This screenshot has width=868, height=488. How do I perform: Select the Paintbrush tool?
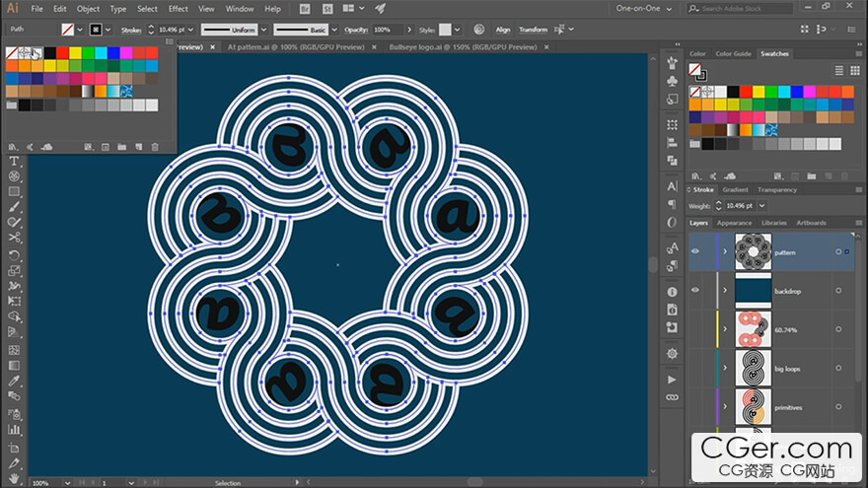coord(15,207)
